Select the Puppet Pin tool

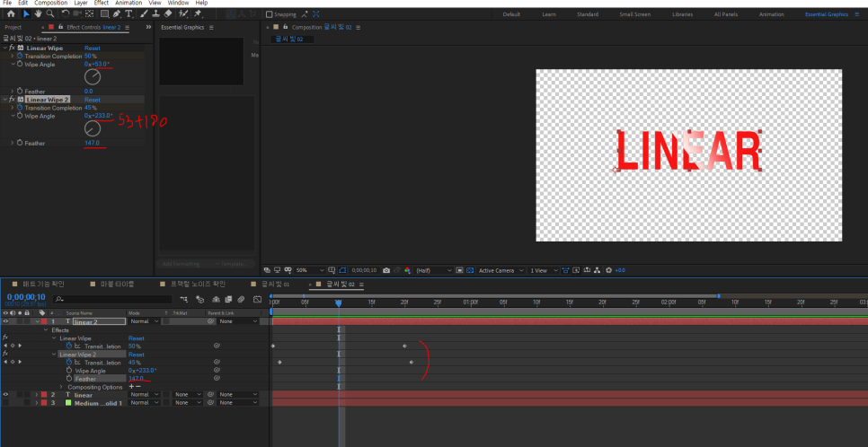tap(198, 13)
